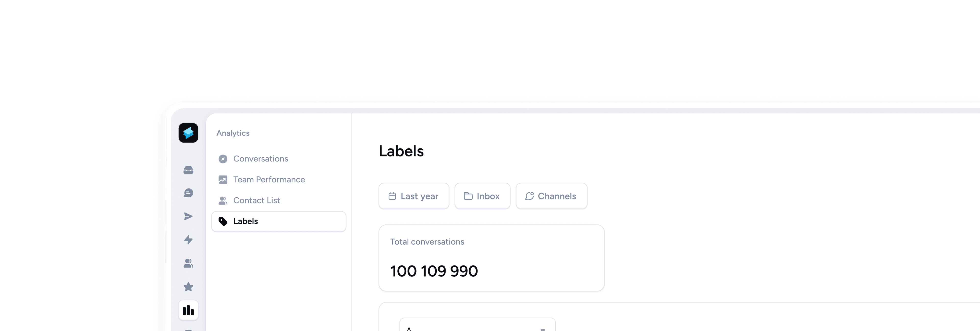
Task: Open the chat bubble icon in the rail
Action: tap(188, 193)
